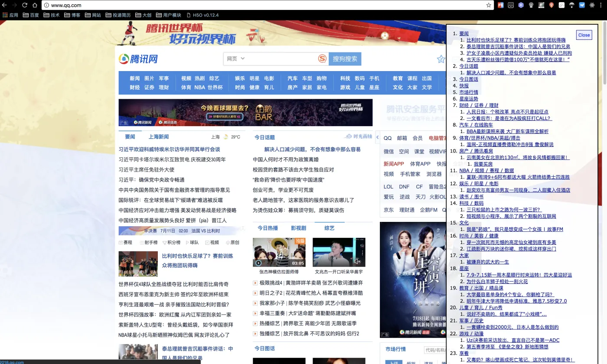Switch to the 影视剧 tab
The width and height of the screenshot is (607, 364).
tap(298, 228)
